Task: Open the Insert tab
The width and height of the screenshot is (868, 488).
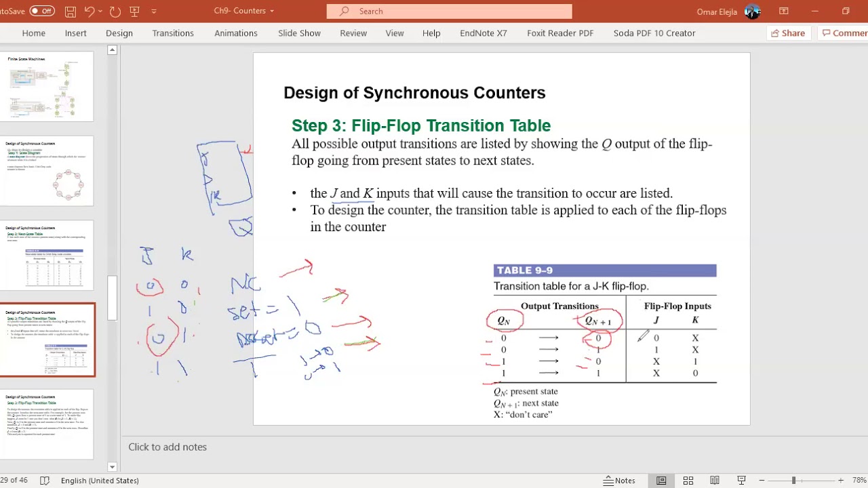Action: pyautogui.click(x=76, y=33)
